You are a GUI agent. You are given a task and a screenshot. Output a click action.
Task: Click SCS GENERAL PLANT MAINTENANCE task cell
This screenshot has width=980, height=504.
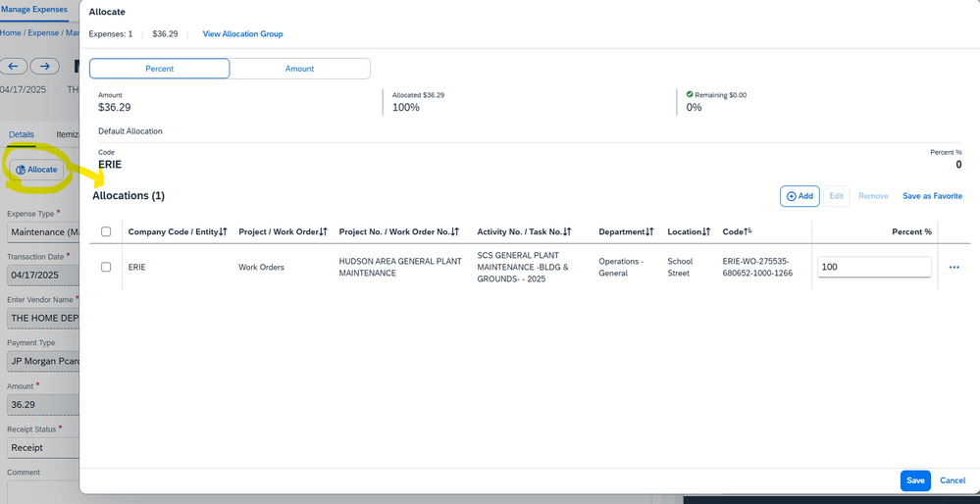(523, 268)
